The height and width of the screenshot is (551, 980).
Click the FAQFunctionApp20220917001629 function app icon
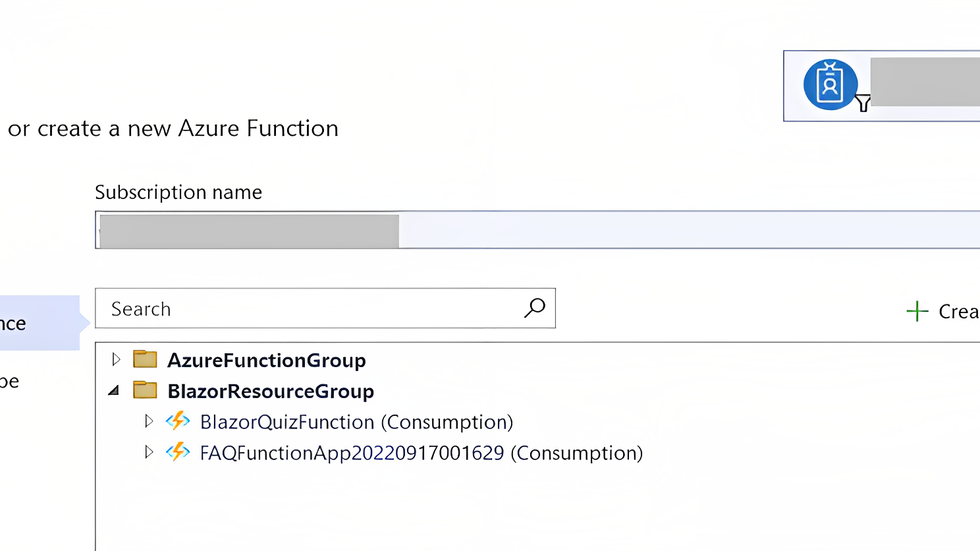(178, 452)
